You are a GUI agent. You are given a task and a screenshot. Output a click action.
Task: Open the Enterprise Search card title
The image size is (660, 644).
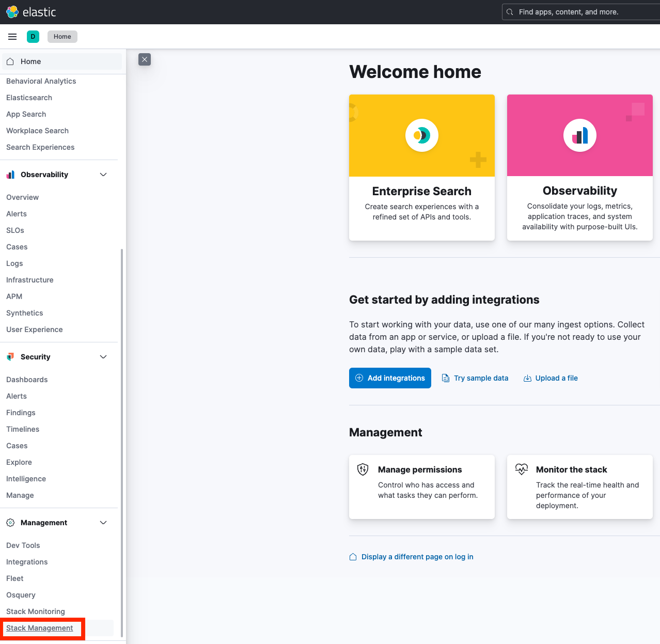[422, 191]
